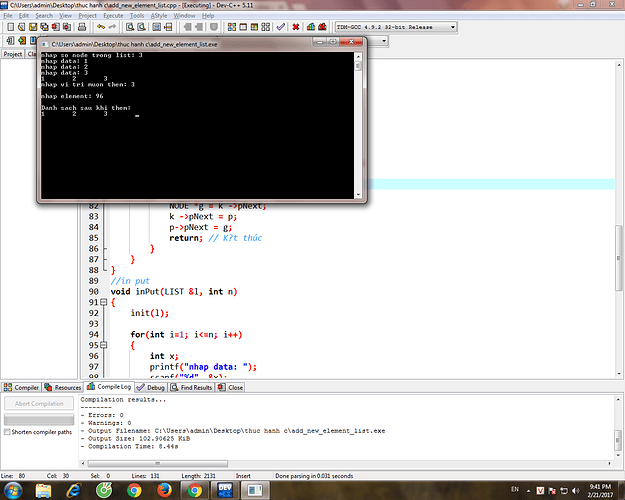Click the console window scroll-up arrow
625x500 pixels.
coord(358,57)
